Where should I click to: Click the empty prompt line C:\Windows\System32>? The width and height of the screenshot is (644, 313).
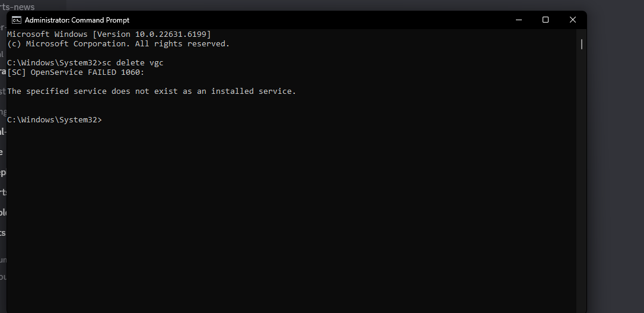54,120
